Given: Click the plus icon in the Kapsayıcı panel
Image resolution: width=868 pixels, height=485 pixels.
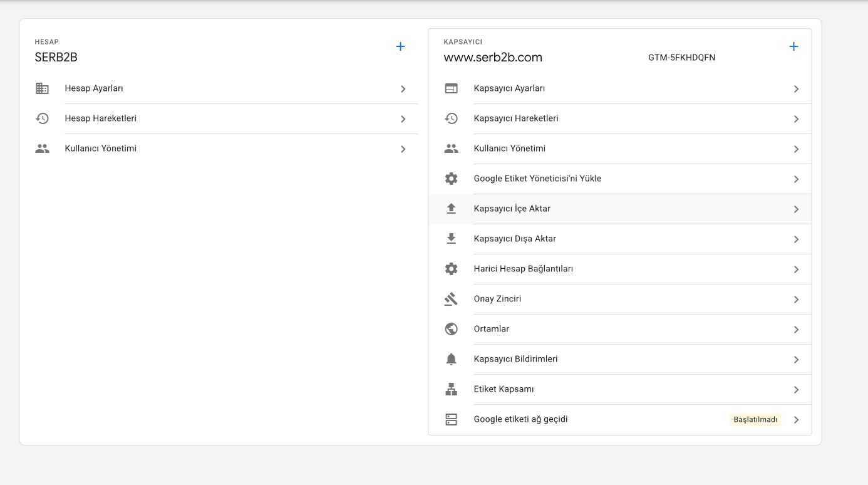Looking at the screenshot, I should tap(793, 46).
